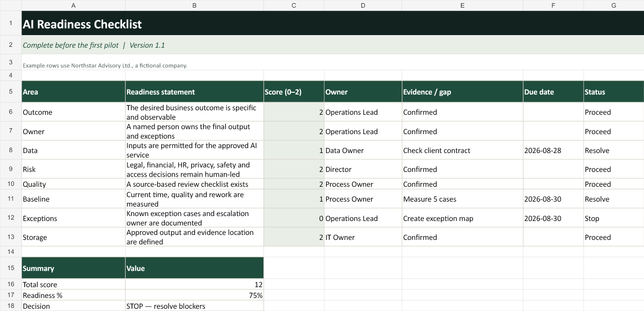Image resolution: width=644 pixels, height=311 pixels.
Task: Select row 8 via its row number
Action: point(11,150)
